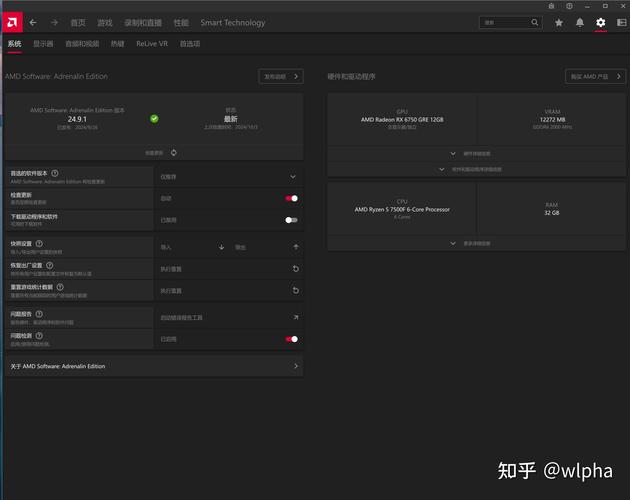
Task: Click the 恢复出厂设置 reset icon
Action: click(296, 268)
